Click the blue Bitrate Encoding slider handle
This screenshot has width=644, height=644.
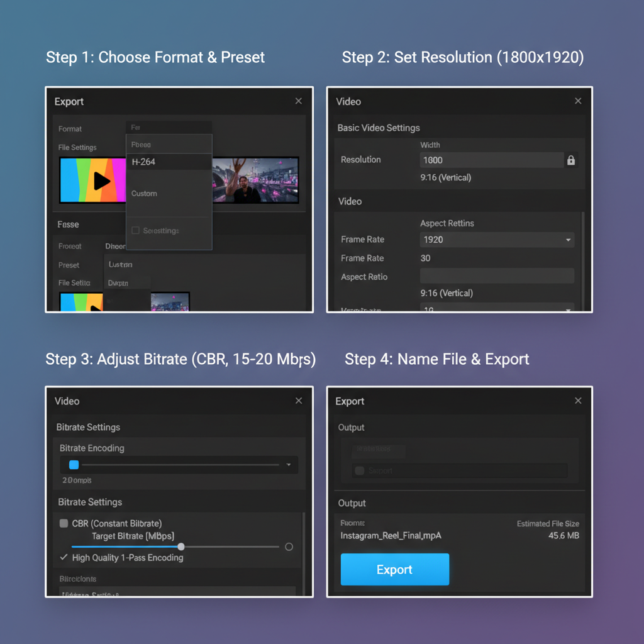pos(74,465)
